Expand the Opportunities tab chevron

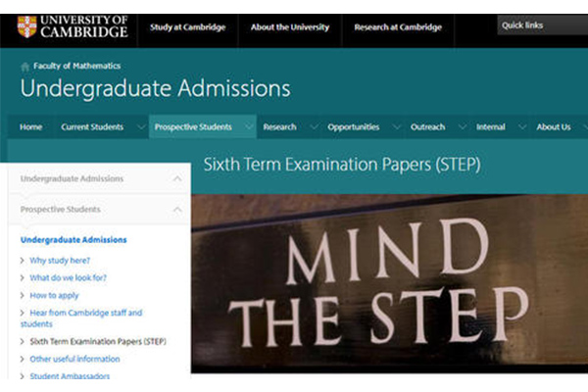click(x=396, y=126)
